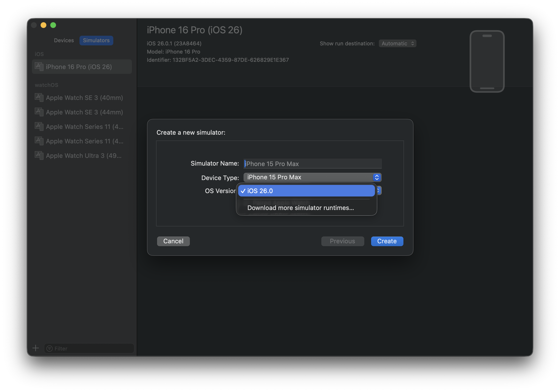Image resolution: width=560 pixels, height=392 pixels.
Task: Click the plus icon to add a simulator
Action: tap(36, 348)
